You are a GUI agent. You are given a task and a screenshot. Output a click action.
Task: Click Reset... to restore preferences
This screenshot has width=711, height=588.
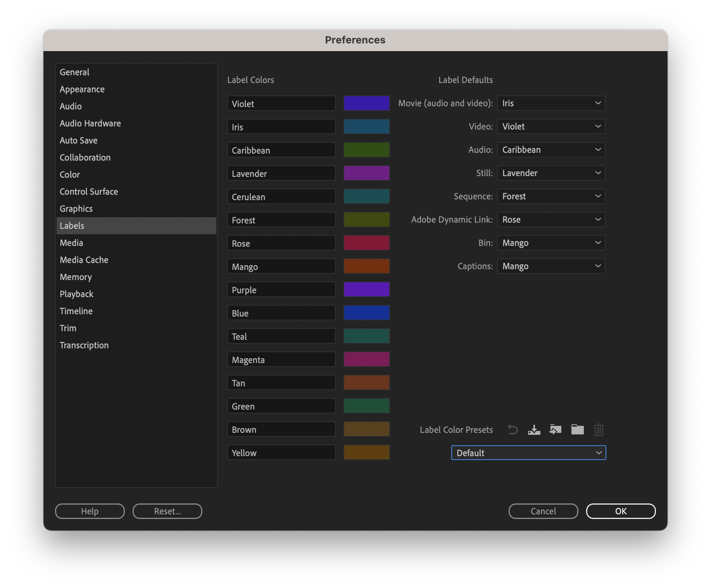pos(167,511)
